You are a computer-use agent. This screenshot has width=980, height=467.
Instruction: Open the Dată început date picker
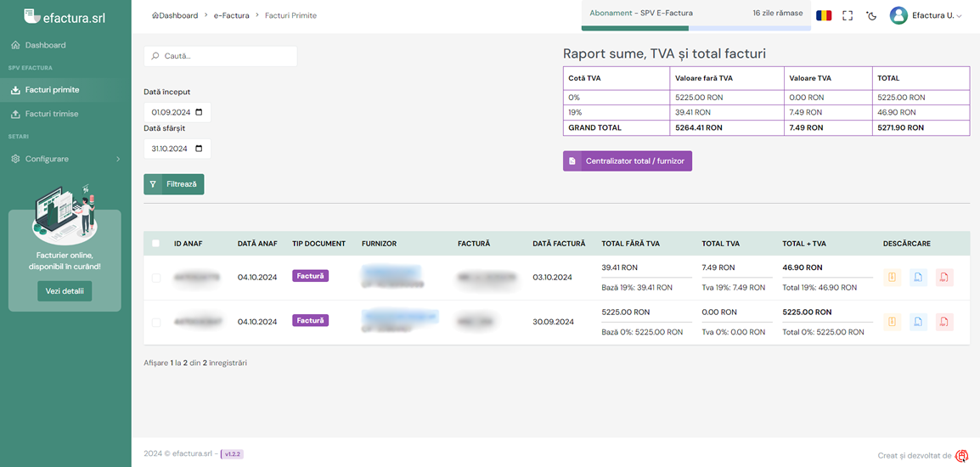point(199,112)
